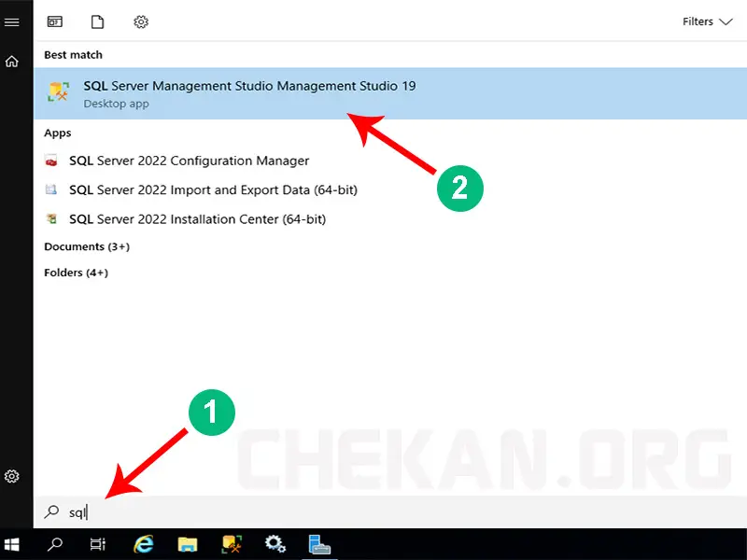This screenshot has width=747, height=560.
Task: Expand the Documents (3+) results group
Action: 87,246
